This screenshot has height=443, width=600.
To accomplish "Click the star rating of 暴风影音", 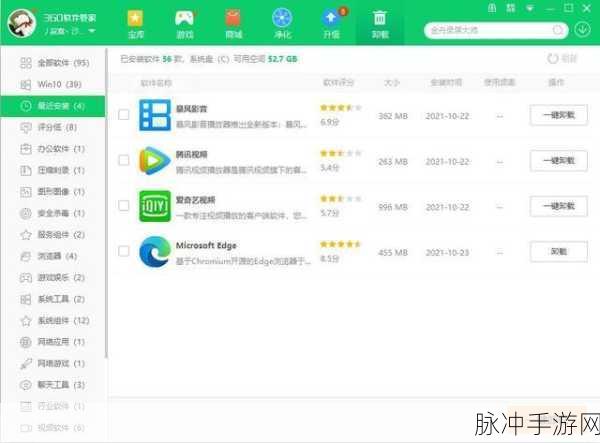I will 341,108.
